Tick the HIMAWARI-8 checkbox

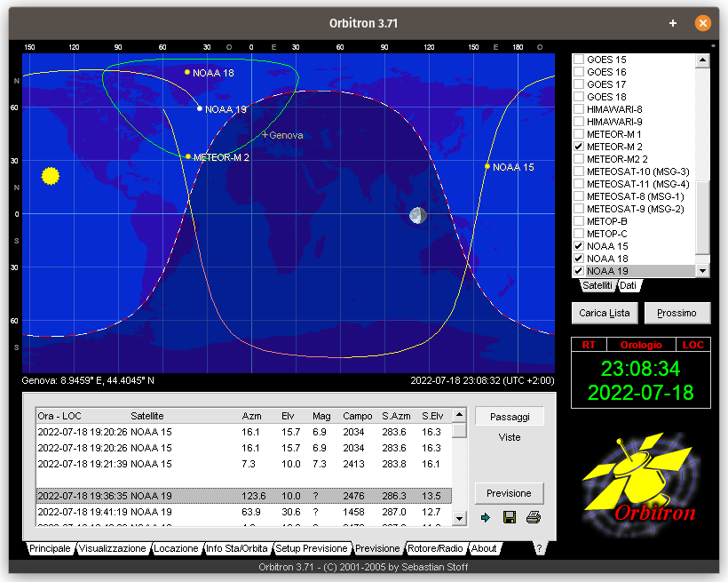[x=579, y=109]
